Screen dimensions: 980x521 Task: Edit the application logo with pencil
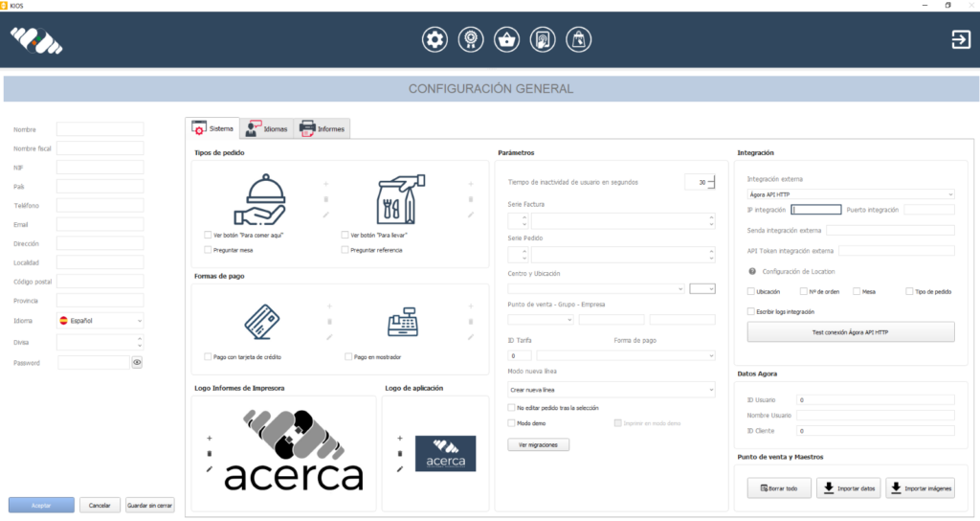[400, 469]
